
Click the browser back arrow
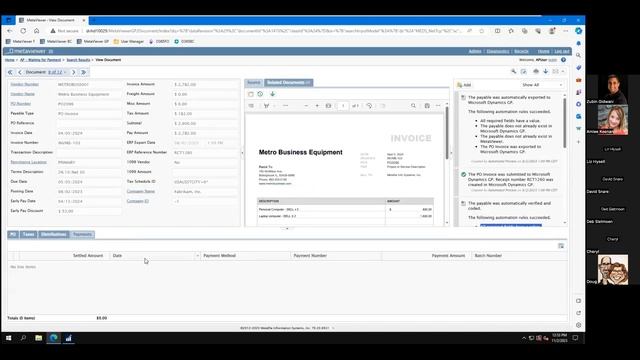tap(10, 31)
